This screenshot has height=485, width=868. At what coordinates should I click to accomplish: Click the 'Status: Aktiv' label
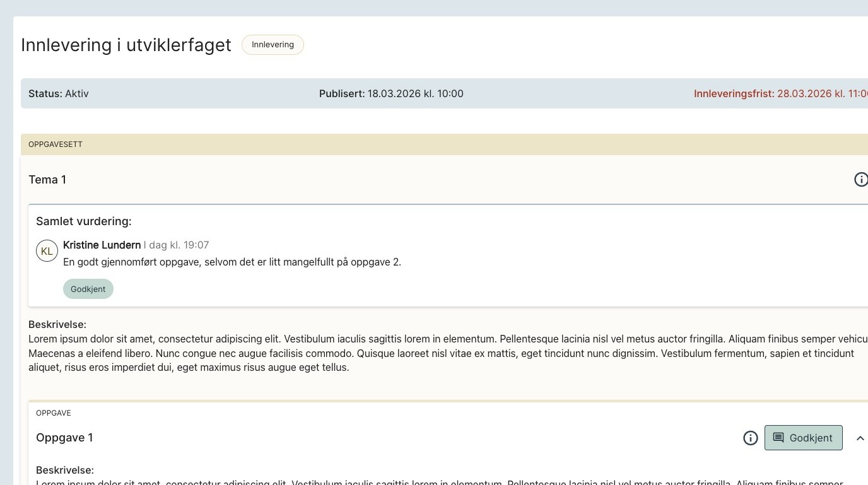(x=59, y=93)
